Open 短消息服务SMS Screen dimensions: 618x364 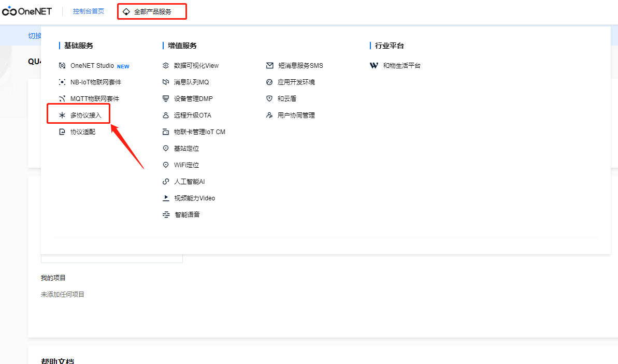(301, 66)
